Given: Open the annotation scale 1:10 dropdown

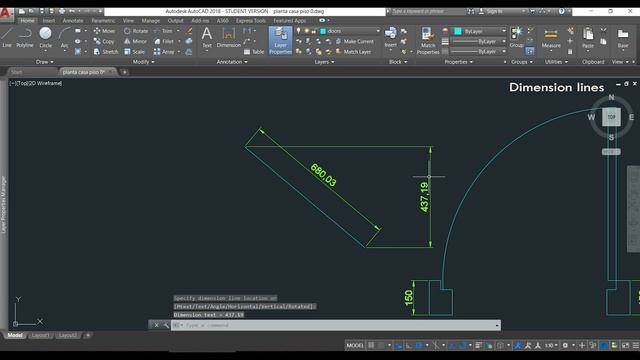Looking at the screenshot, I should click(551, 345).
